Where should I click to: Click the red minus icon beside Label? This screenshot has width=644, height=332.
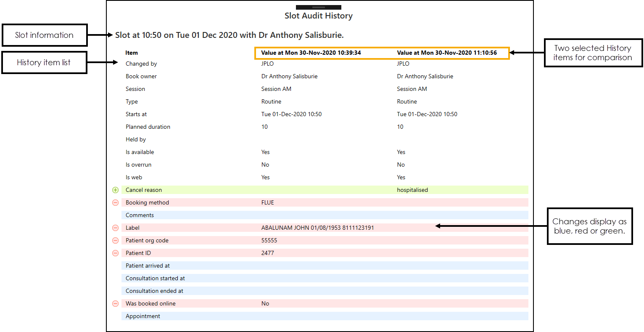click(x=115, y=228)
